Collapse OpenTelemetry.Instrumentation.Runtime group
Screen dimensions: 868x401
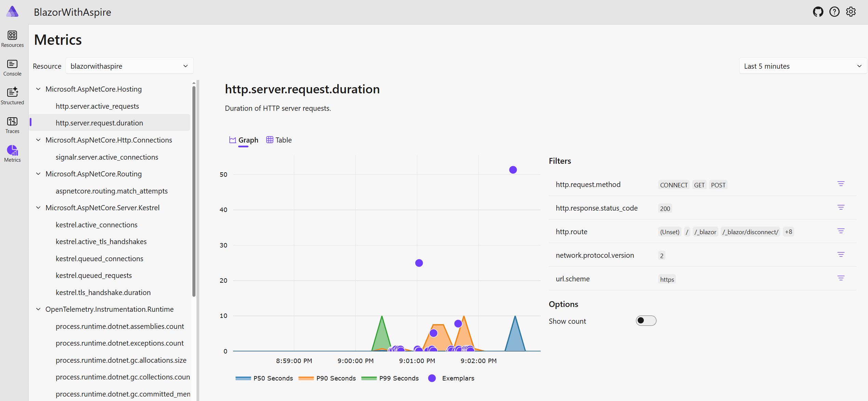[x=38, y=309]
